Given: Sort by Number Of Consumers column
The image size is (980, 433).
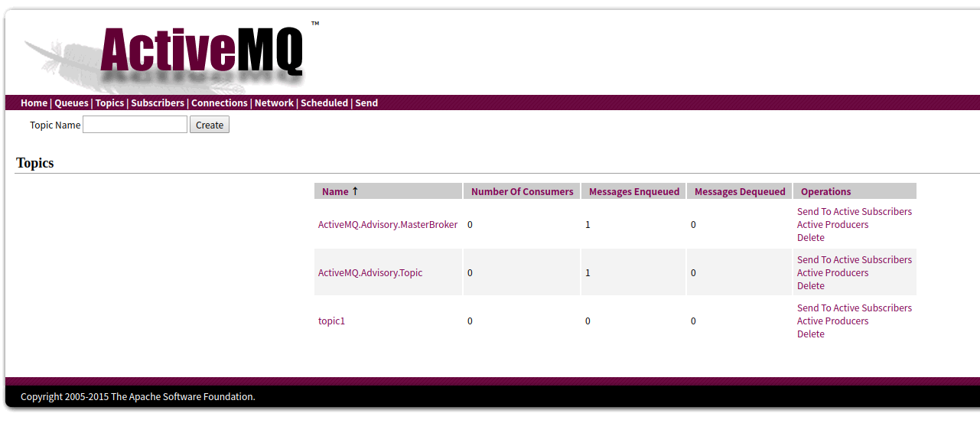Looking at the screenshot, I should click(523, 191).
